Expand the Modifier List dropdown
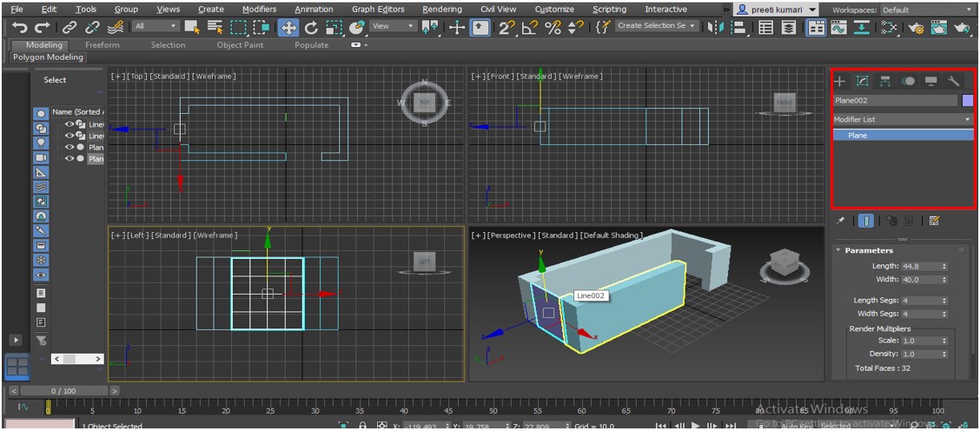Viewport: 980px width, 431px height. tap(903, 119)
